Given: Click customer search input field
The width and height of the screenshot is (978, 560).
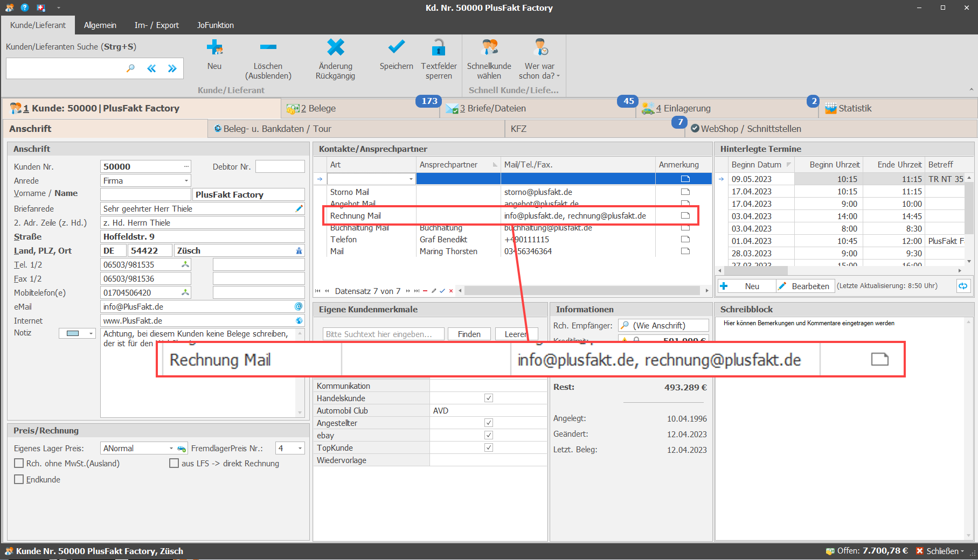Looking at the screenshot, I should [66, 68].
